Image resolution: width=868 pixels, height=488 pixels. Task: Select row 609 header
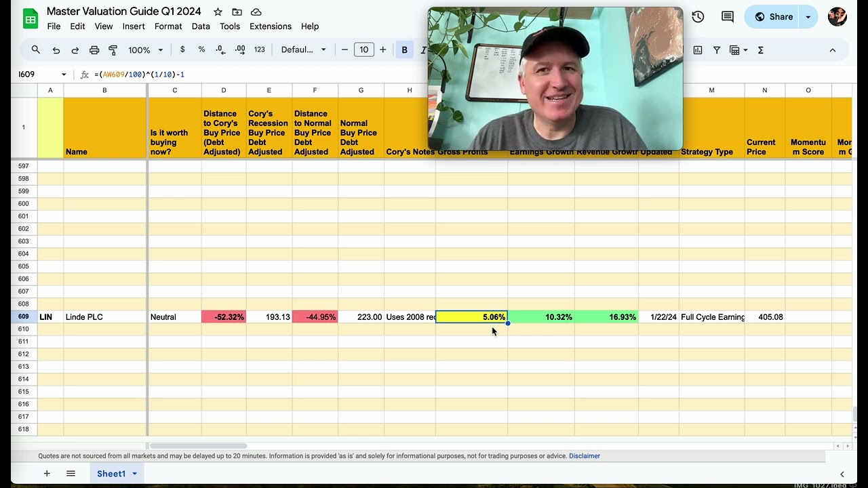[24, 317]
